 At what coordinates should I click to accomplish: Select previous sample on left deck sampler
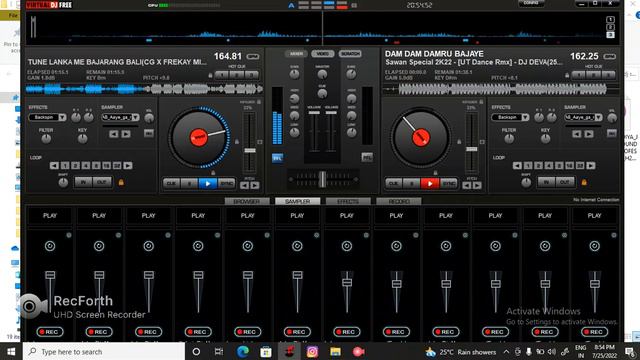click(114, 134)
